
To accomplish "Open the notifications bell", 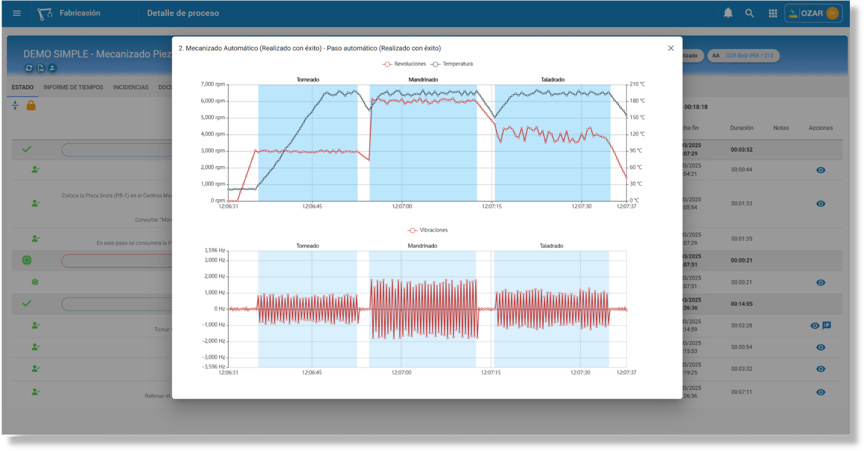I will (x=728, y=13).
